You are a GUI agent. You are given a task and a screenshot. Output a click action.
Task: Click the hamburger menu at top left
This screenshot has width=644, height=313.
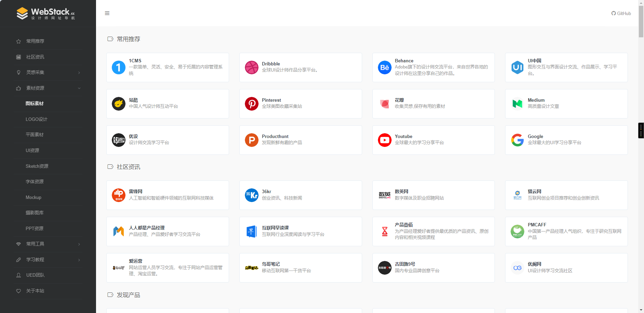pyautogui.click(x=107, y=13)
